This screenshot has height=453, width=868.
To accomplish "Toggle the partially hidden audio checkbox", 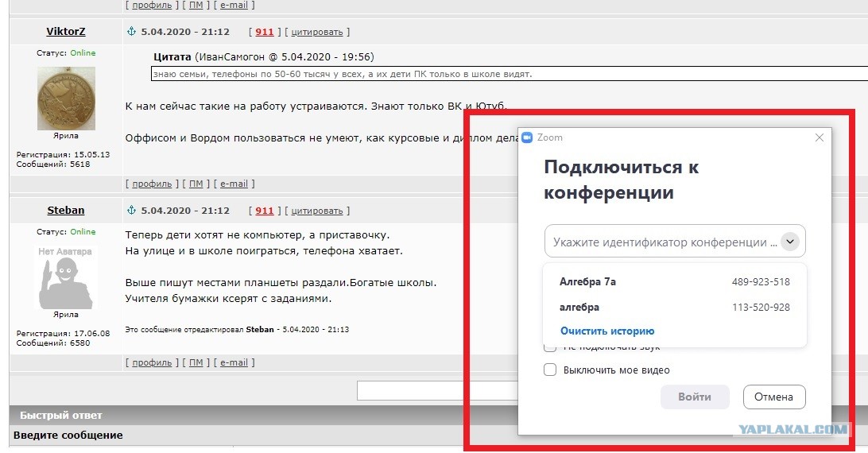I will coord(550,348).
